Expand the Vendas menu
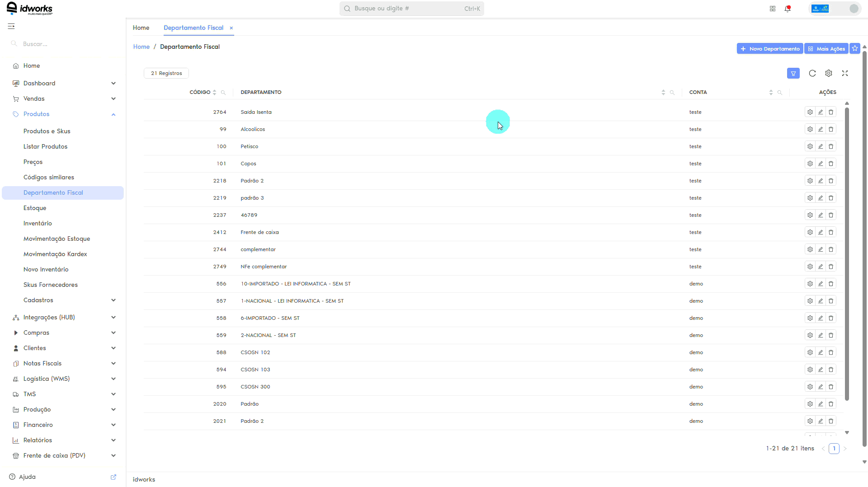 tap(63, 98)
